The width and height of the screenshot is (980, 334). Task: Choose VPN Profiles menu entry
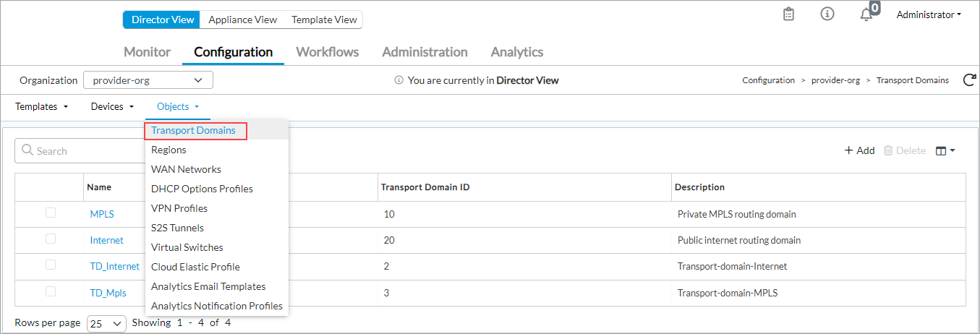(x=179, y=208)
